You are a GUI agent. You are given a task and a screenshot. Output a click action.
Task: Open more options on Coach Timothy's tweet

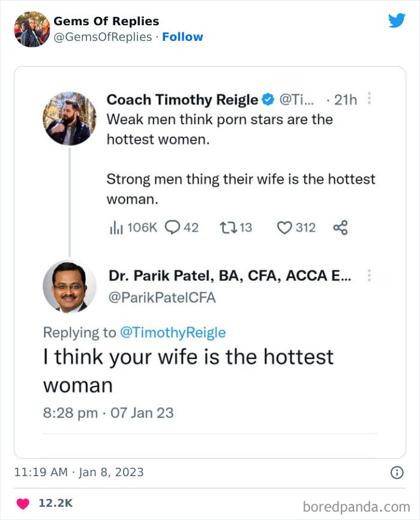[369, 99]
